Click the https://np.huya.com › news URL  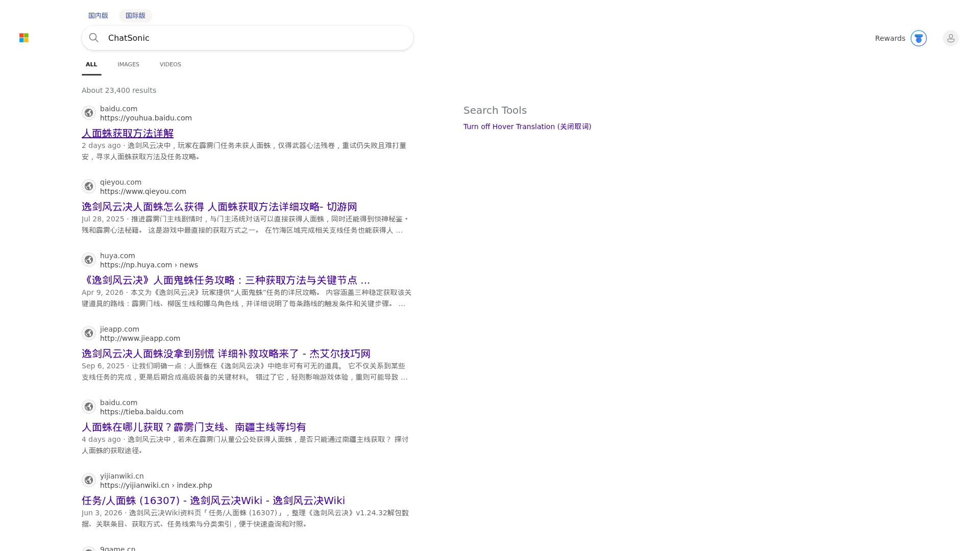click(149, 265)
